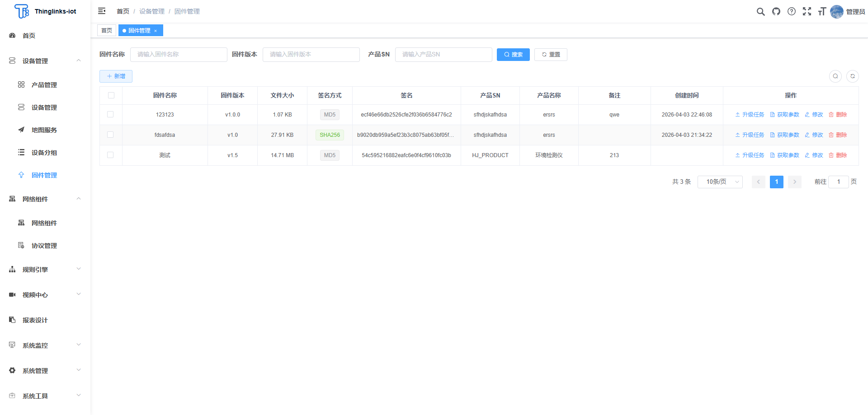Open the font size setting icon
This screenshot has height=415, width=868.
coord(821,12)
